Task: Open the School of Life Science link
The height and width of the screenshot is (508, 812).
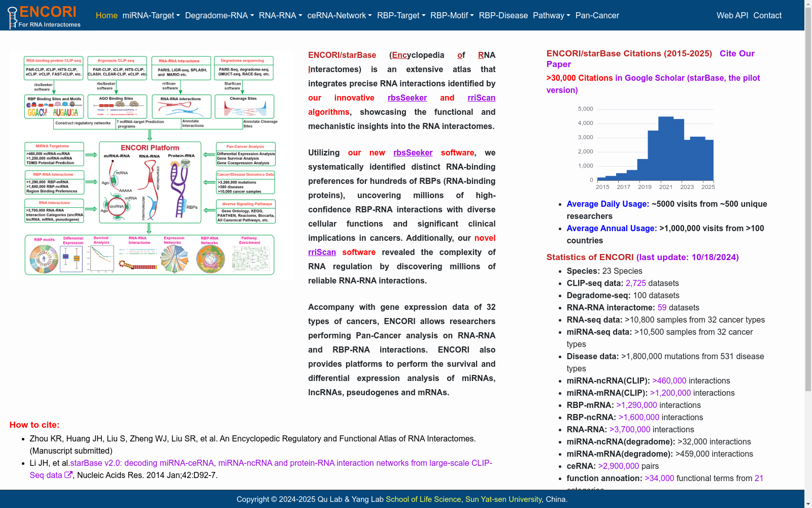Action: pos(423,499)
